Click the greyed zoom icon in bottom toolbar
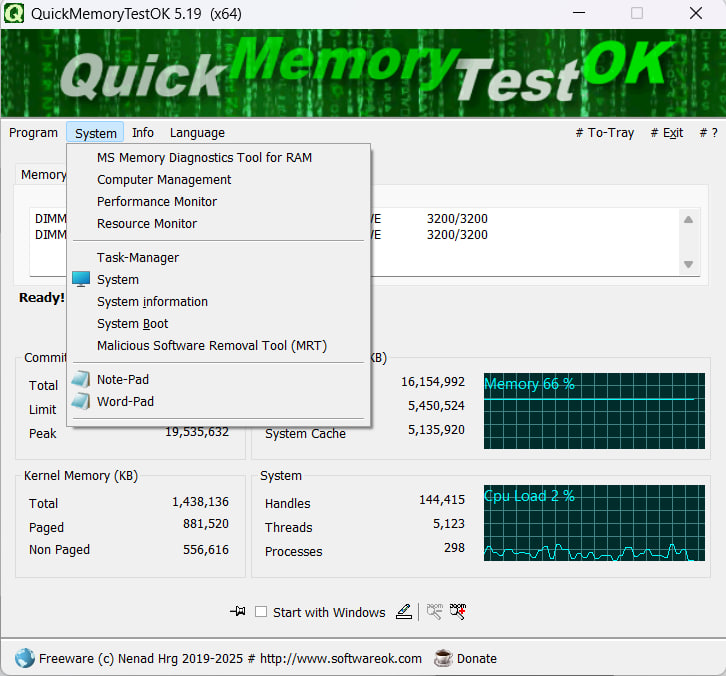 pyautogui.click(x=434, y=612)
